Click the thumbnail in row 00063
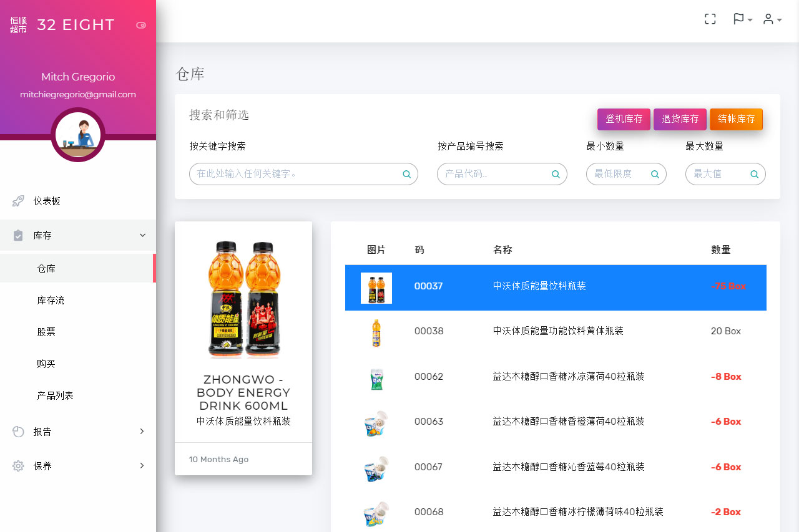The image size is (799, 532). [376, 423]
